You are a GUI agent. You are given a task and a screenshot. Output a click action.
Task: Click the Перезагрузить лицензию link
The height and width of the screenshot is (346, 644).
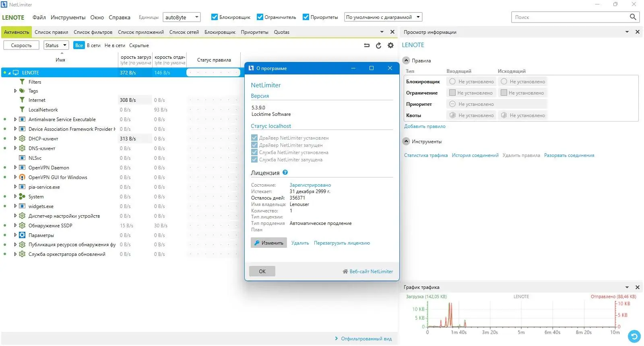[x=342, y=243]
